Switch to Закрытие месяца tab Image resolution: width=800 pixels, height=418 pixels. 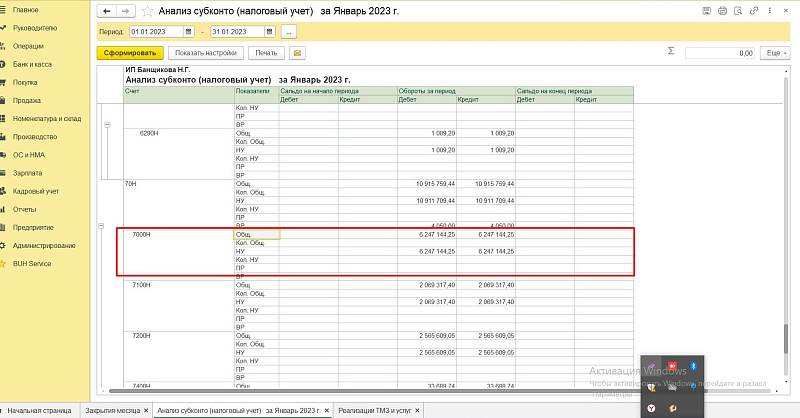click(x=110, y=410)
